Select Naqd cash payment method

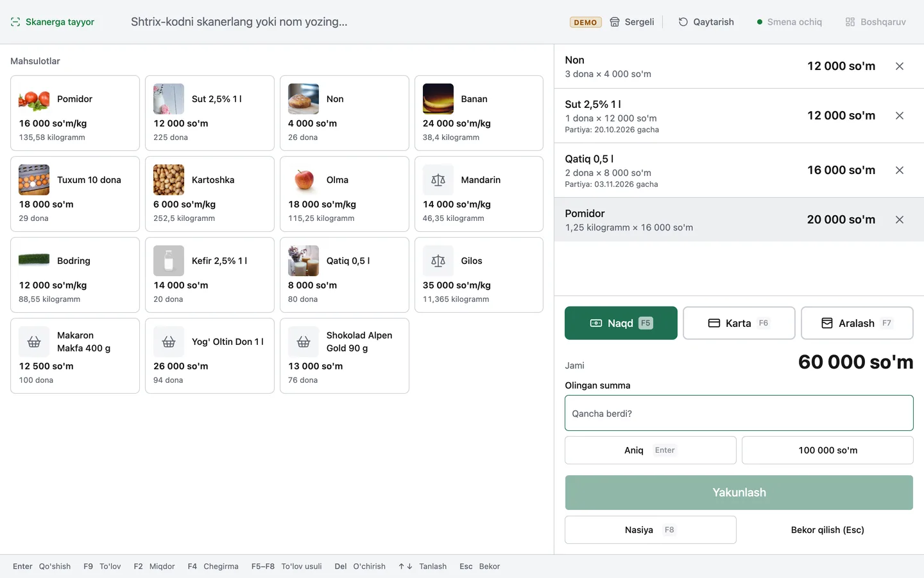[x=621, y=323]
